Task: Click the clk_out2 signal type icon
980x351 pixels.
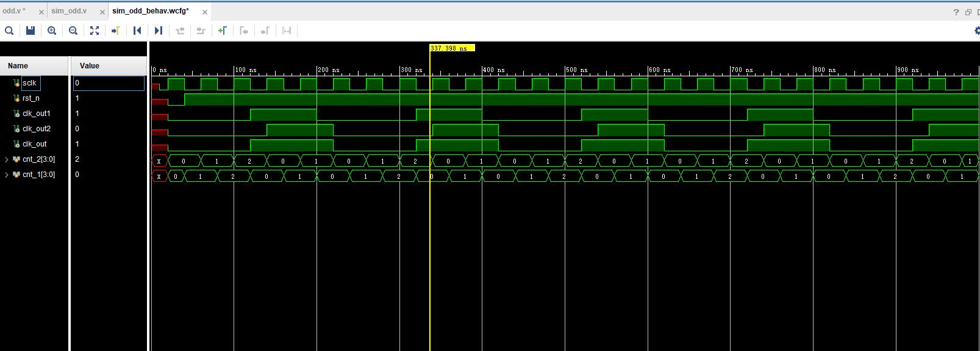Action: [x=16, y=129]
